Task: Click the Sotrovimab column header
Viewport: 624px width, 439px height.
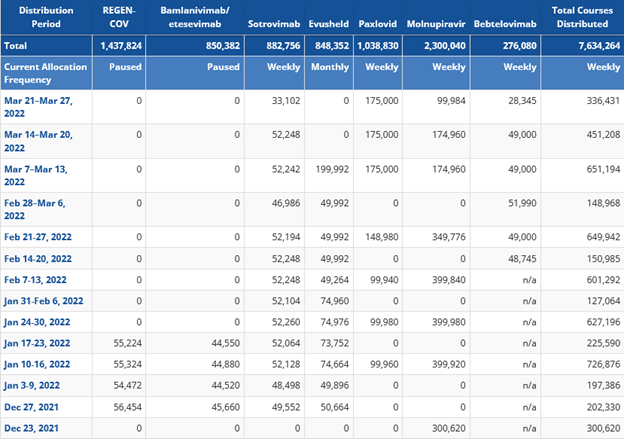Action: 274,21
